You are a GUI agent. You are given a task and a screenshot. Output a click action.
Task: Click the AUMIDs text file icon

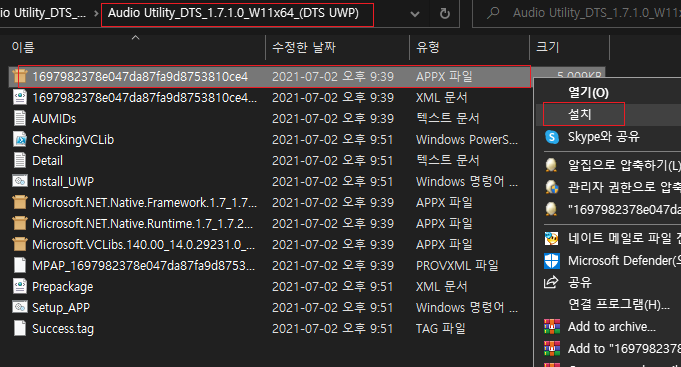[20, 118]
